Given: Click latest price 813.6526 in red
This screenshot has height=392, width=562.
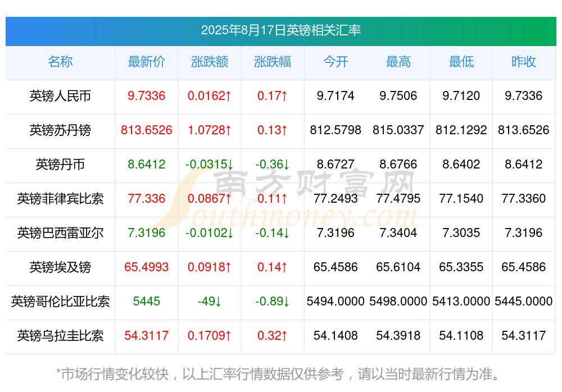Looking at the screenshot, I should 146,130.
